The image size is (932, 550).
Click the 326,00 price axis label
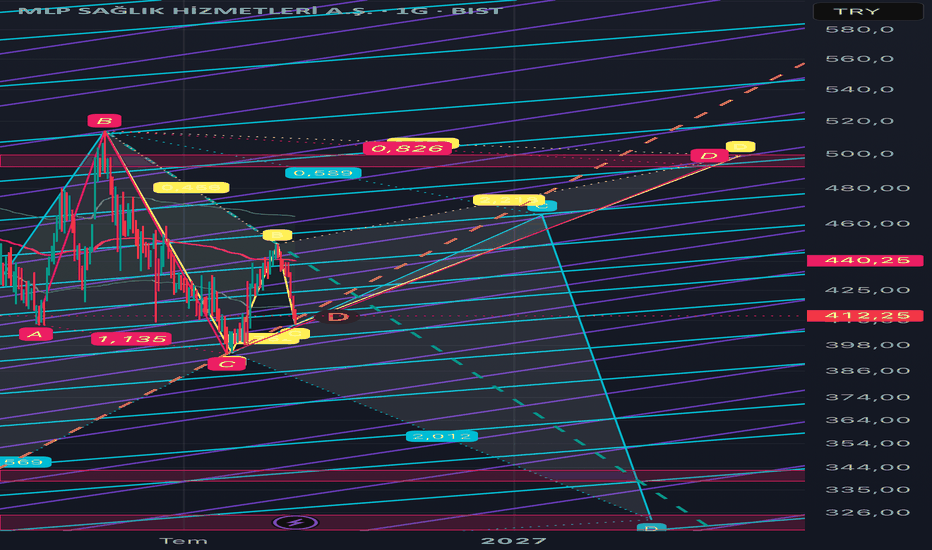click(x=868, y=513)
